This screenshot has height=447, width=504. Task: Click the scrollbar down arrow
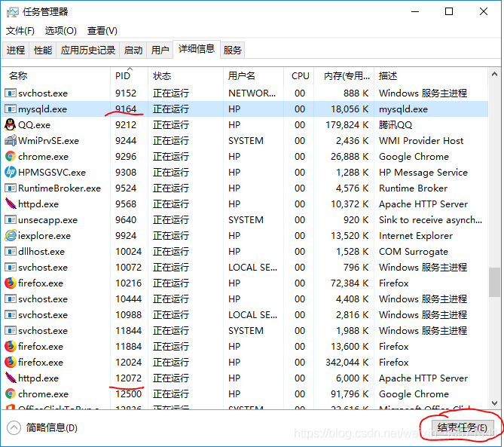494,403
